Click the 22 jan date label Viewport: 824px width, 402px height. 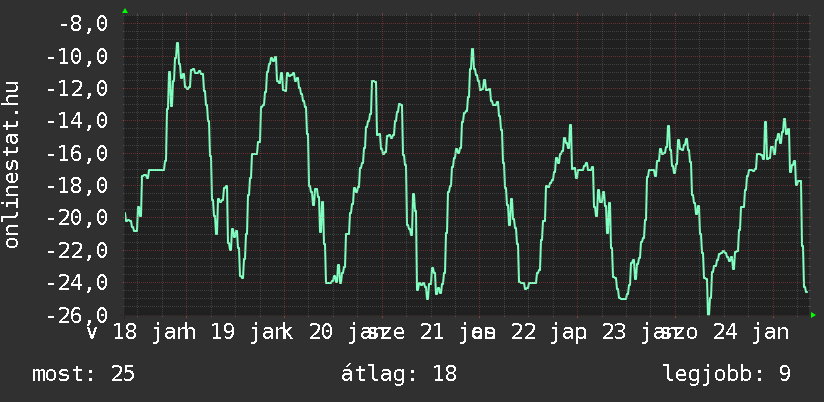click(543, 332)
